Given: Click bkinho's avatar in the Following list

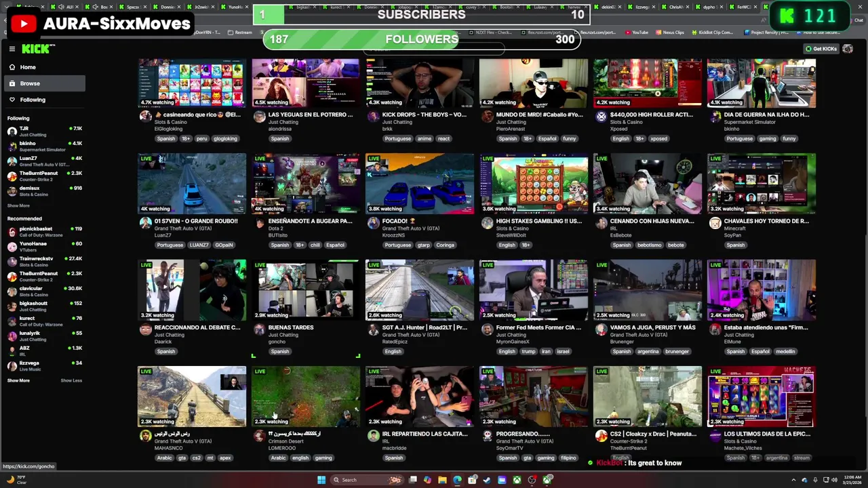Looking at the screenshot, I should click(12, 146).
